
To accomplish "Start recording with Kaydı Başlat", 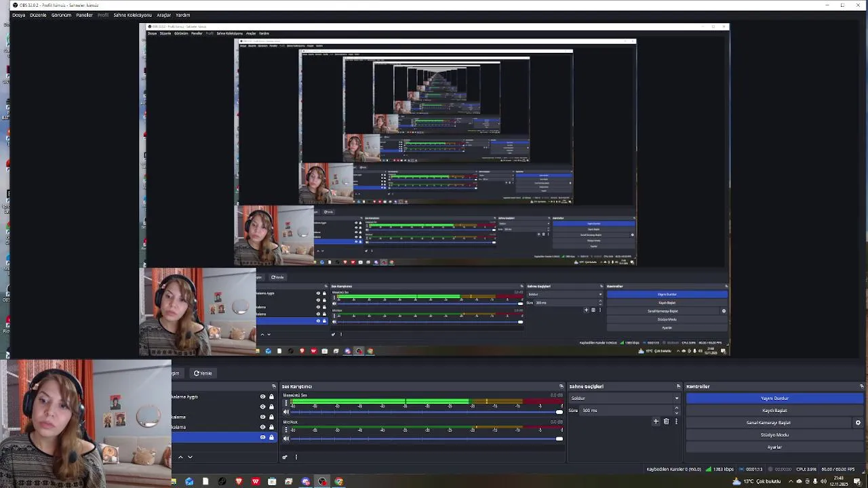I will [774, 411].
